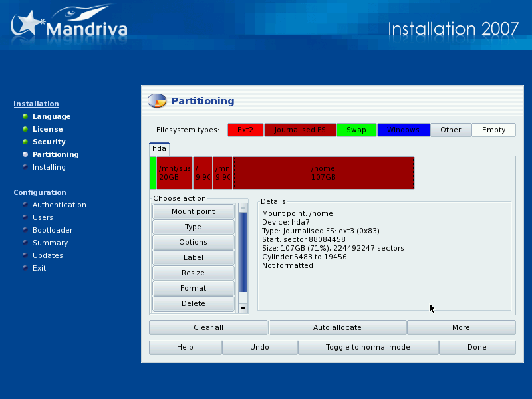Open partition Options
This screenshot has height=399, width=532.
coord(194,242)
